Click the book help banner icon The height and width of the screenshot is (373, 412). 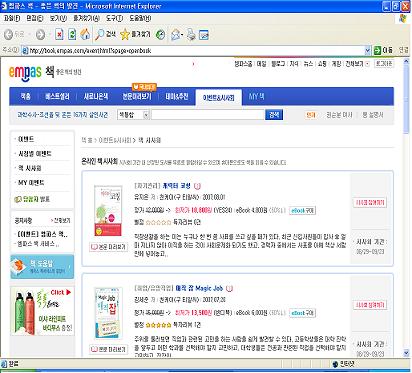(19, 266)
